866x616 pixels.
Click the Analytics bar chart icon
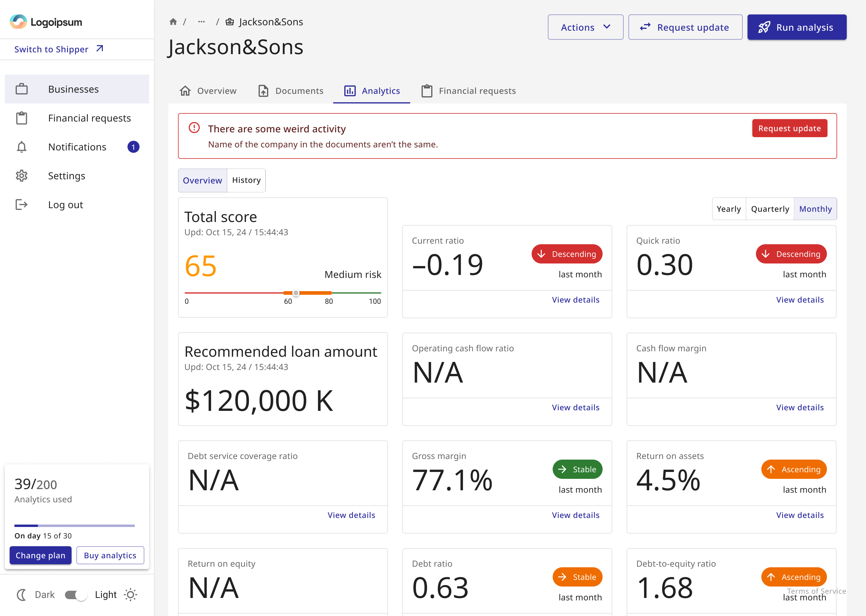350,91
